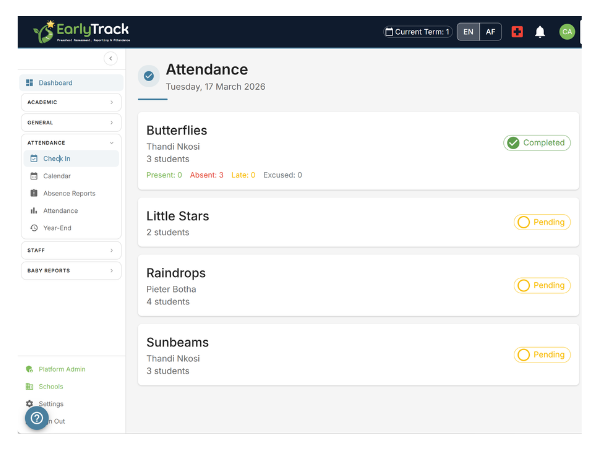
Task: Click the green check icon in Completed badge
Action: [x=513, y=143]
